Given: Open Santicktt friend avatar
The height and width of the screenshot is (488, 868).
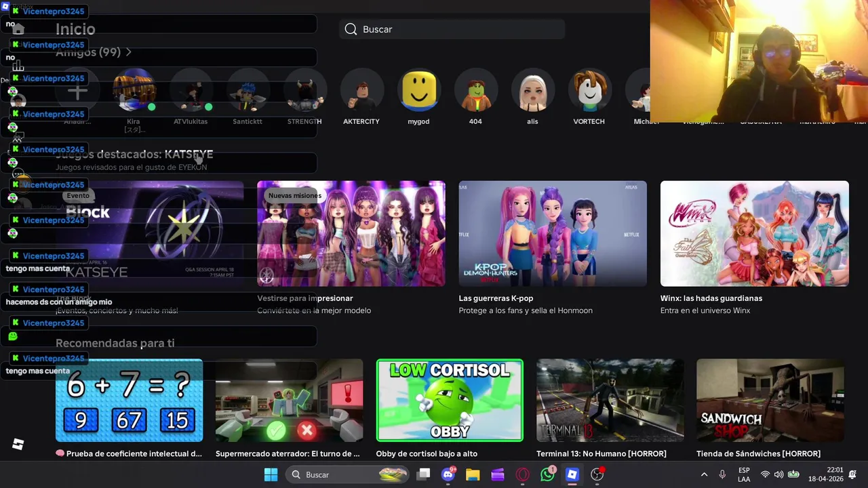Looking at the screenshot, I should tap(248, 91).
